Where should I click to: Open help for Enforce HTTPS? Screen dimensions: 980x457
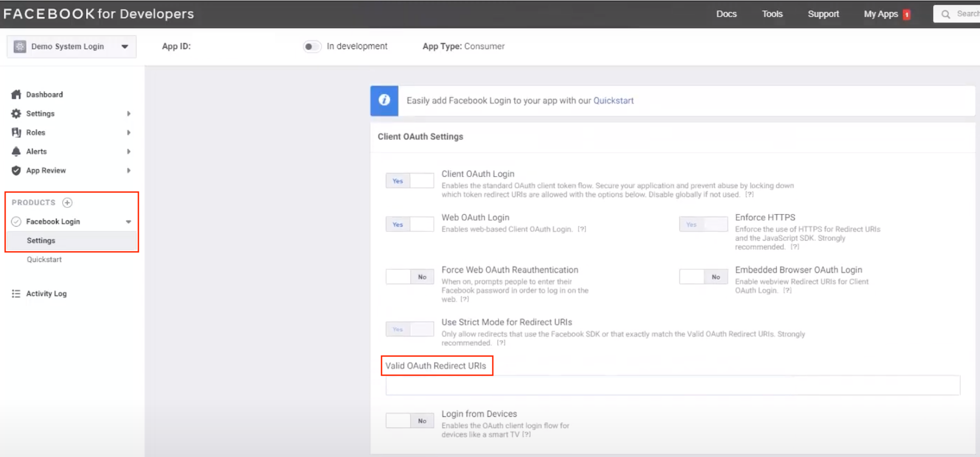(x=795, y=247)
